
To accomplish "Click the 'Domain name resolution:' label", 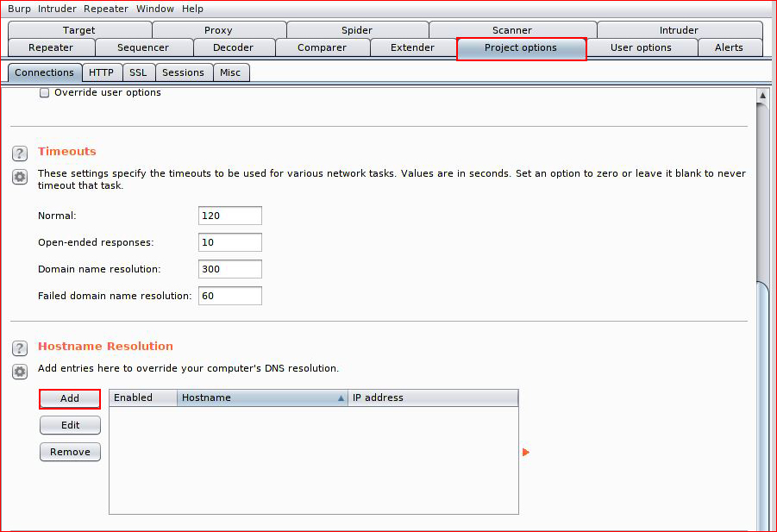I will pos(99,269).
